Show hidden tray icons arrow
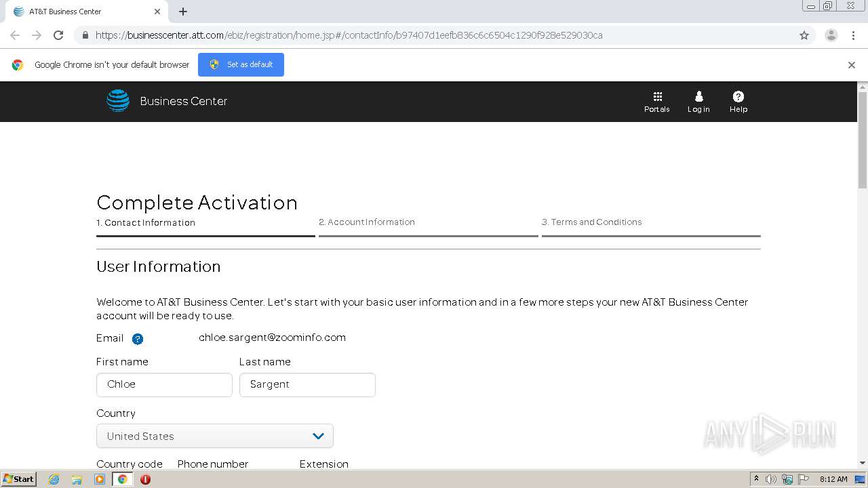Viewport: 868px width, 488px height. coord(756,479)
